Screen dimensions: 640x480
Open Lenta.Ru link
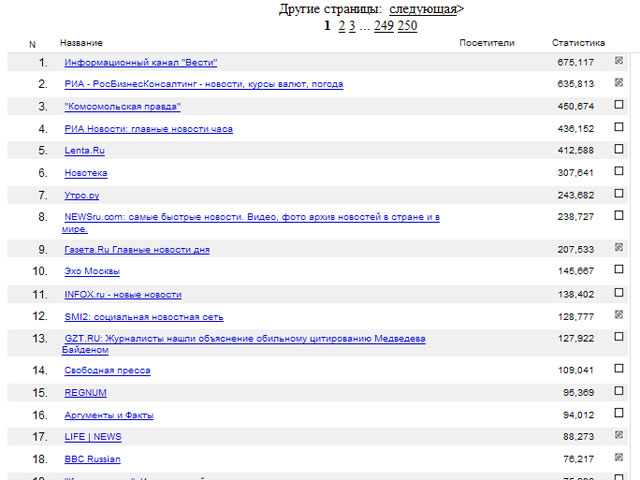[x=84, y=151]
